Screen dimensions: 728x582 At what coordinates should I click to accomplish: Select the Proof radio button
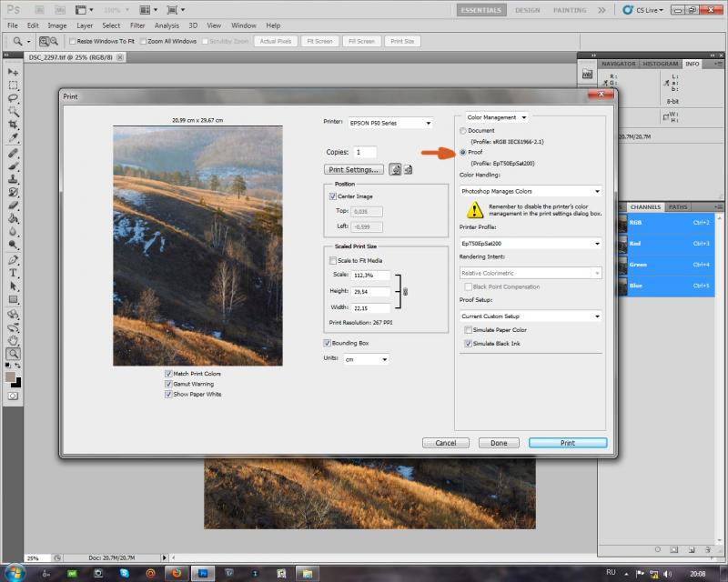coord(463,152)
